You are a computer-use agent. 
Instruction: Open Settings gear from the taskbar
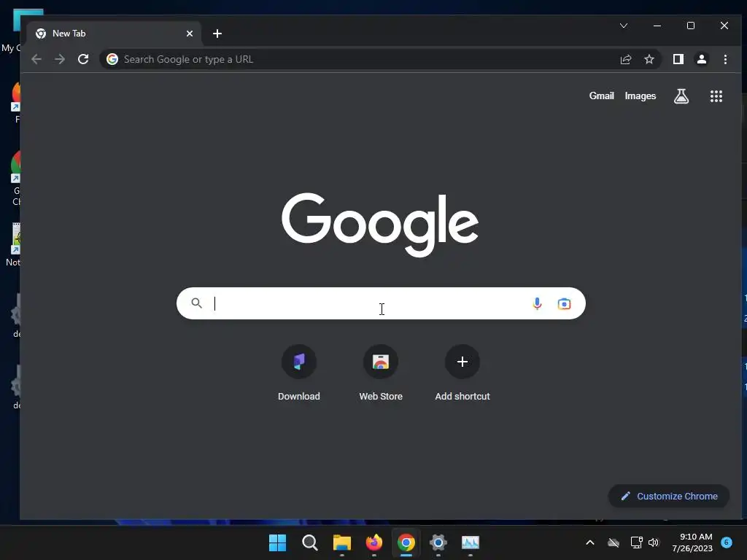(x=438, y=542)
